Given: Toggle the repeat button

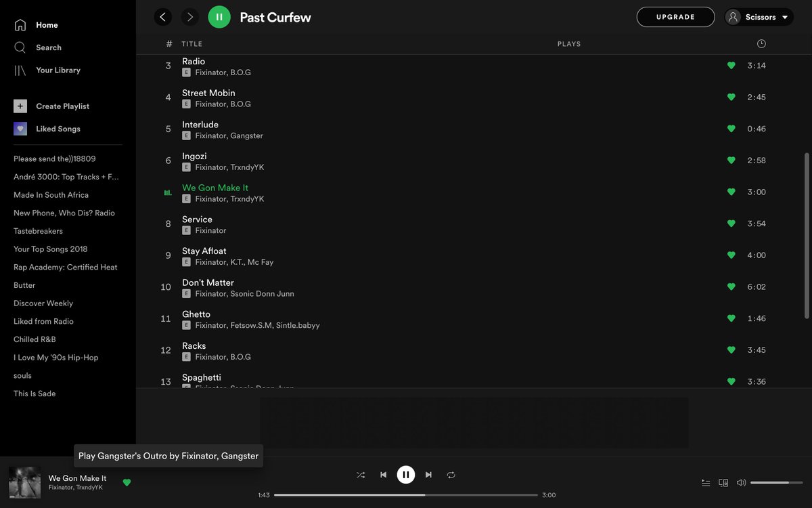Looking at the screenshot, I should 451,475.
